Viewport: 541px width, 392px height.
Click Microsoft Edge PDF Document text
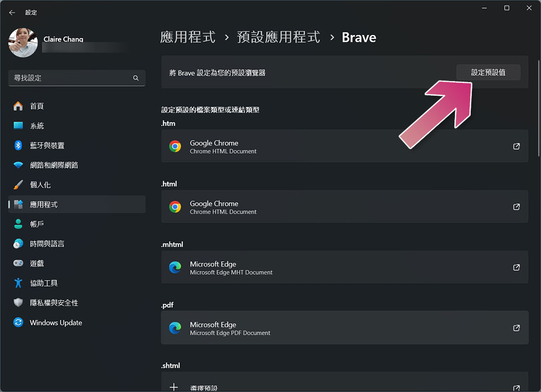(230, 333)
